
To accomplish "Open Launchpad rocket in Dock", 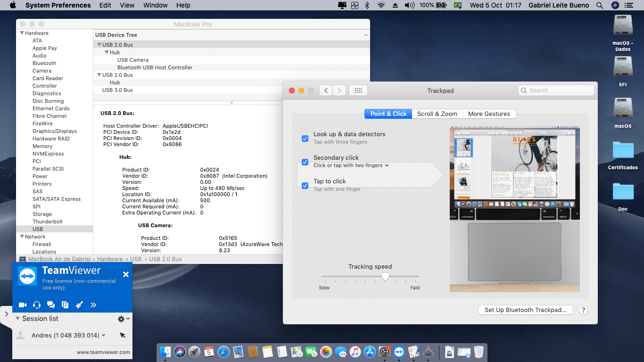I will pos(194,352).
